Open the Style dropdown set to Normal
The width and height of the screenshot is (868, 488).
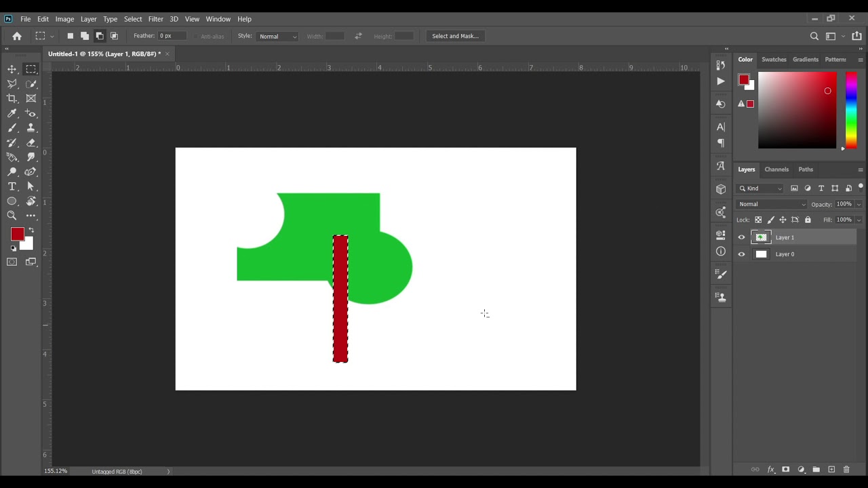[277, 36]
